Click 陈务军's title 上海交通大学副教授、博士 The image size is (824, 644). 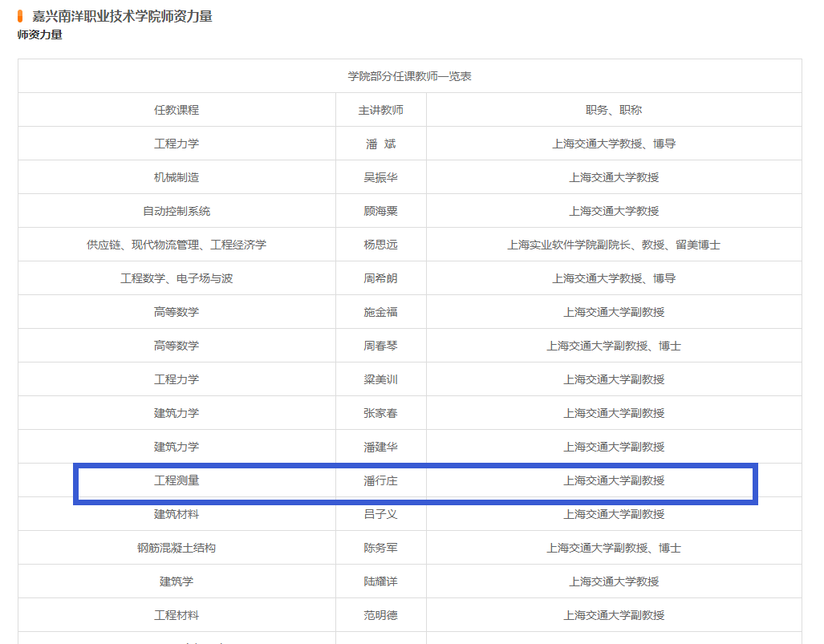(x=614, y=548)
